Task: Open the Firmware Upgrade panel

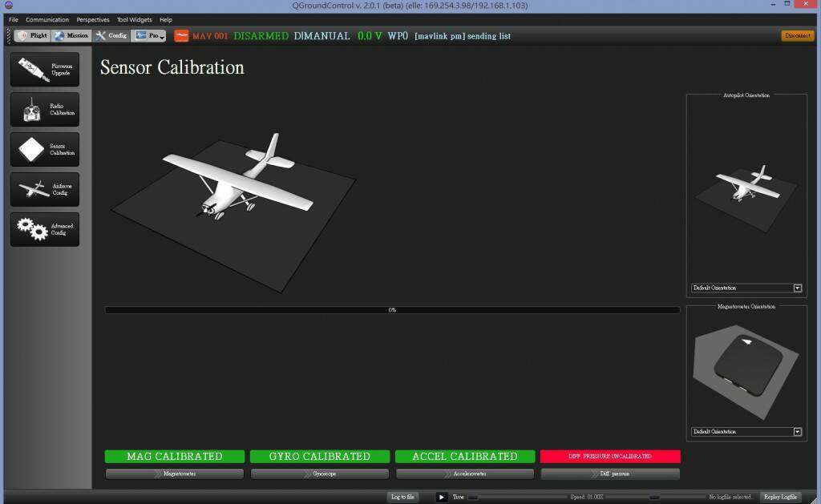Action: click(45, 70)
